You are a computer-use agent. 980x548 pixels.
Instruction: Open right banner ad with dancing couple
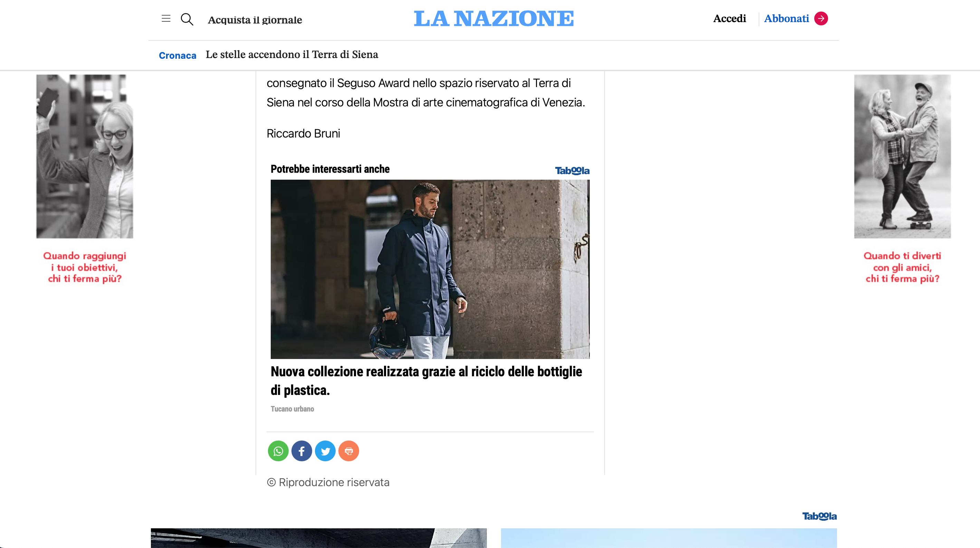click(902, 180)
